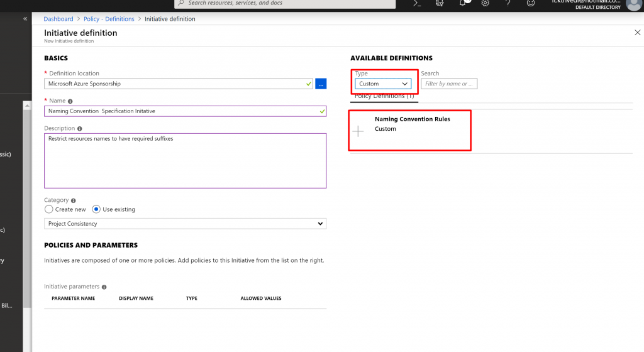Add Naming Convention Rules with plus icon
The width and height of the screenshot is (644, 352).
(x=358, y=131)
